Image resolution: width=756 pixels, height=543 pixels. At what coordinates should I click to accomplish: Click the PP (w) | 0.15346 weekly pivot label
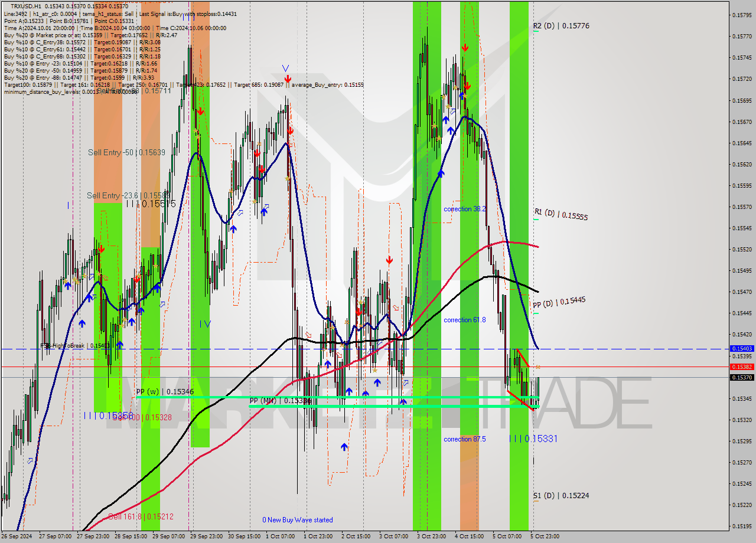(165, 391)
